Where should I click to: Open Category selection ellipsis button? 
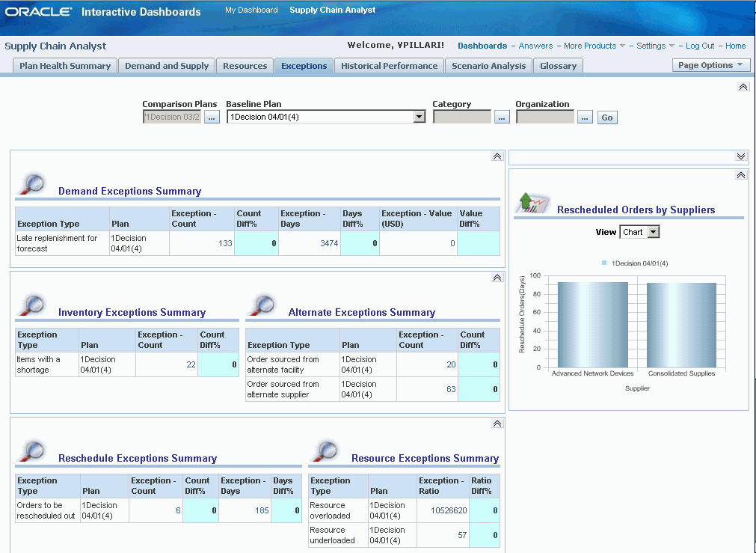pyautogui.click(x=502, y=117)
